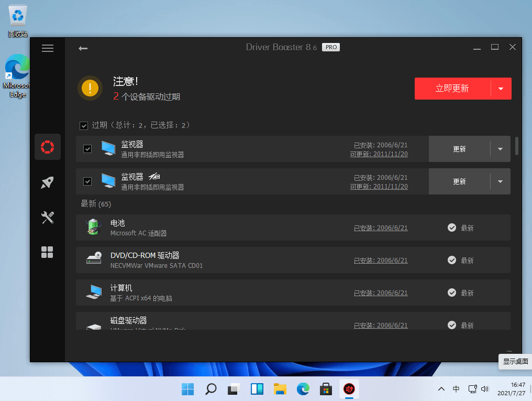The image size is (532, 401).
Task: Go back with the left arrow
Action: (83, 49)
